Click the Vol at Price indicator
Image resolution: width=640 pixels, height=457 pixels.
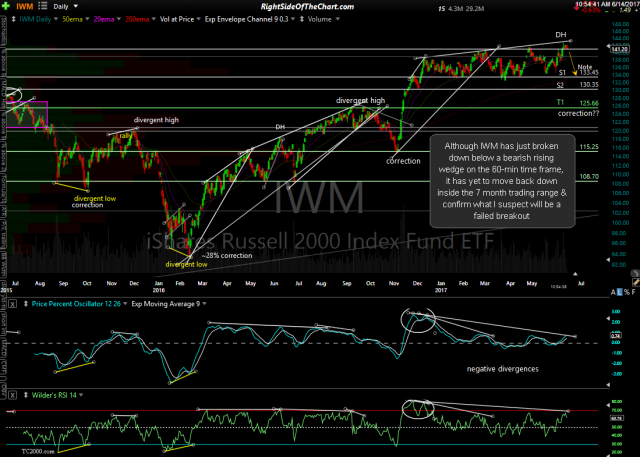[x=177, y=19]
